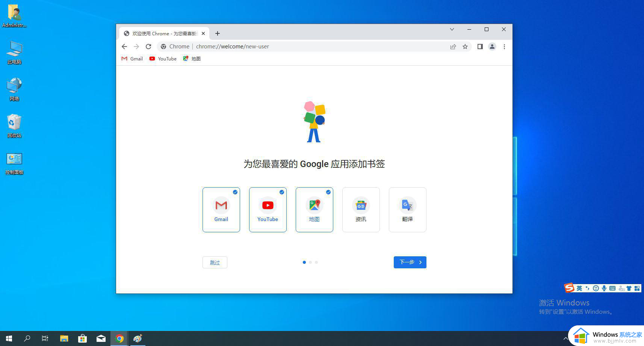Deselect the YouTube app card

(268, 210)
